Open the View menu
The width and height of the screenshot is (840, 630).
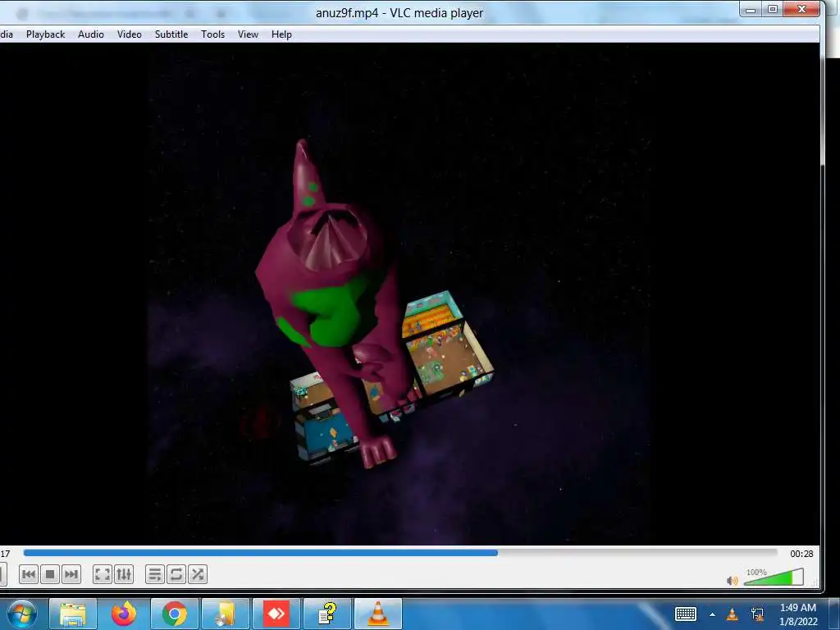248,34
